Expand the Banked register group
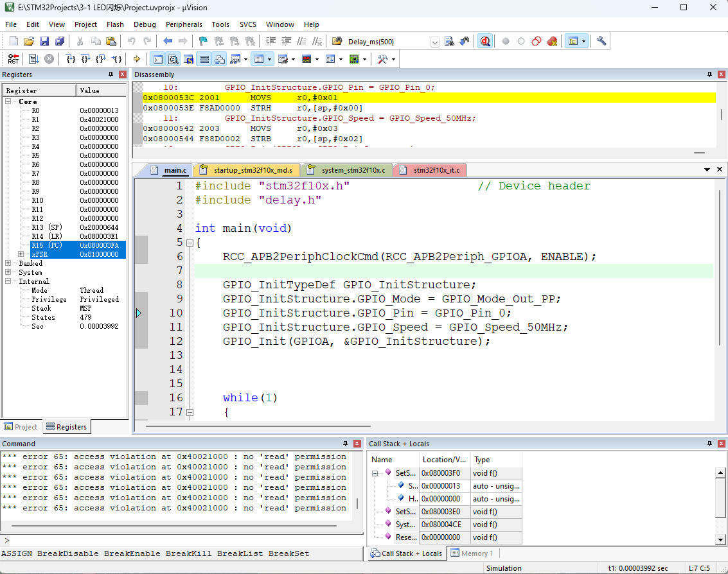Viewport: 728px width, 574px height. pos(8,263)
